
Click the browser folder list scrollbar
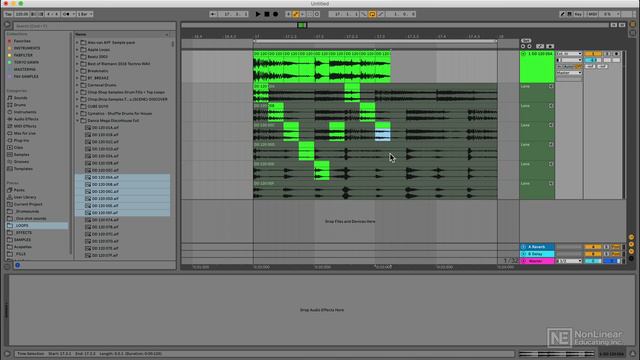coord(173,43)
